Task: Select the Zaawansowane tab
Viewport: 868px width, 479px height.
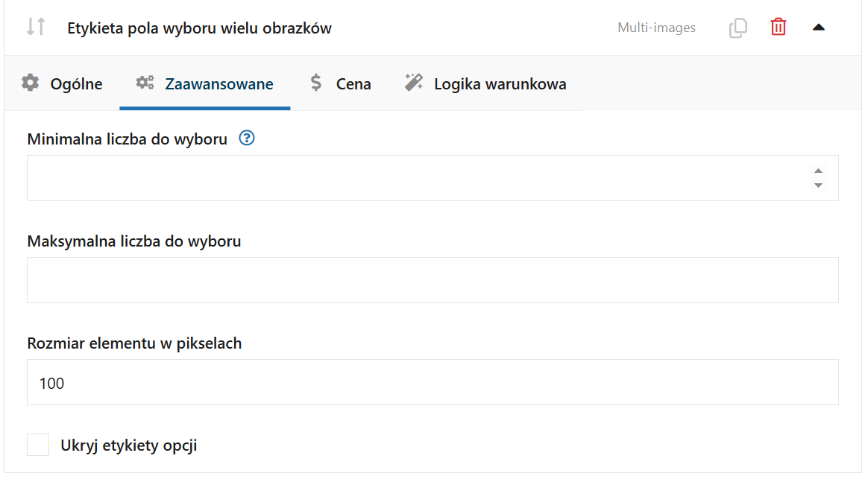Action: click(219, 84)
